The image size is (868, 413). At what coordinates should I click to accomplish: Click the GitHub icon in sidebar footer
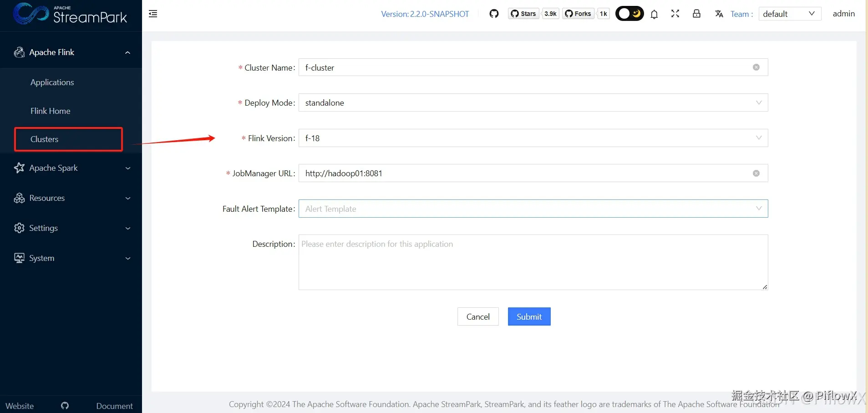[x=65, y=405]
